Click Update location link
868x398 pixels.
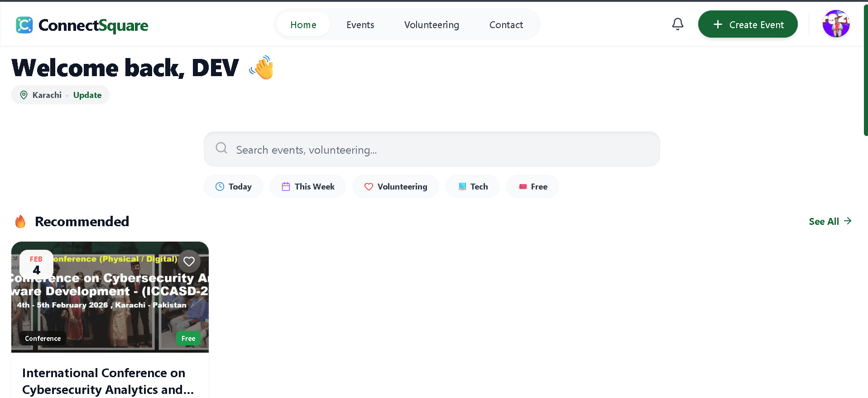(87, 95)
